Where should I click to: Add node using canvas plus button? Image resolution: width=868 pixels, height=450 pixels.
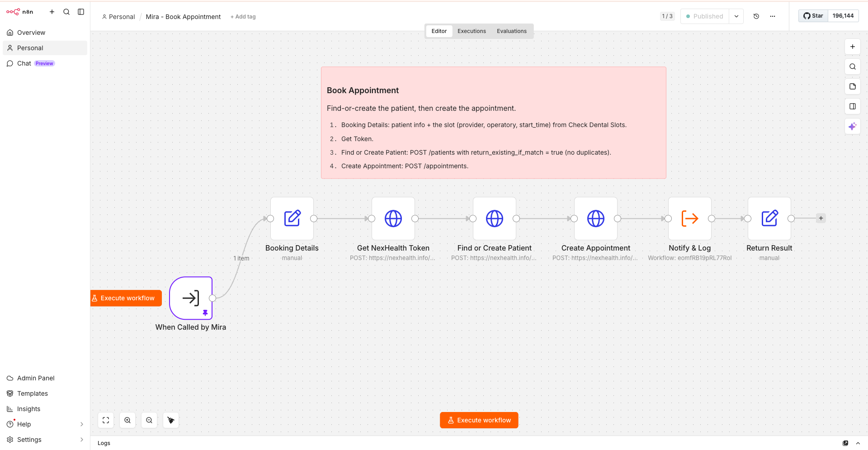pos(853,47)
